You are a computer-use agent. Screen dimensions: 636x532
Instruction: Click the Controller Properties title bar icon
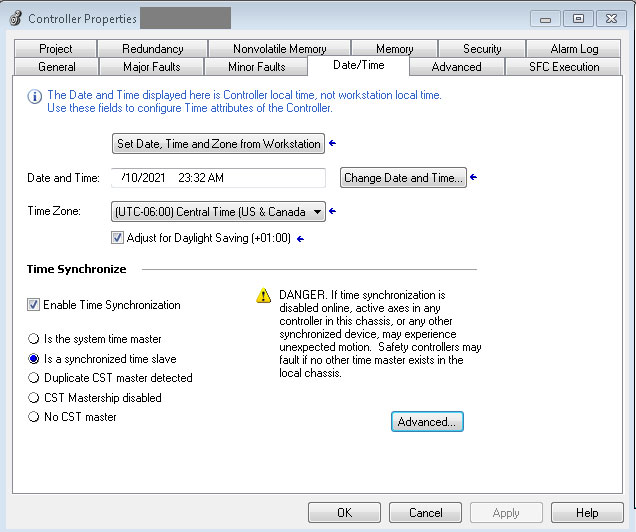point(15,18)
